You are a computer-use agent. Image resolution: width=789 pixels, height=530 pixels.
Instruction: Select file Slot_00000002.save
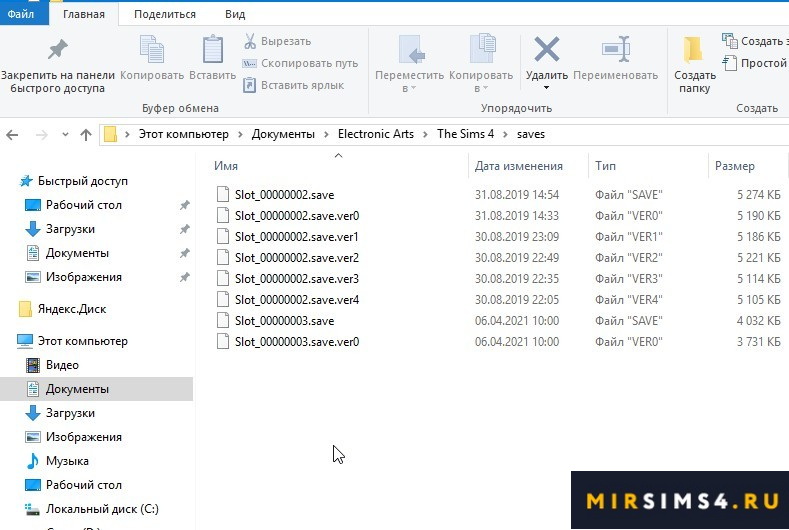tap(284, 195)
